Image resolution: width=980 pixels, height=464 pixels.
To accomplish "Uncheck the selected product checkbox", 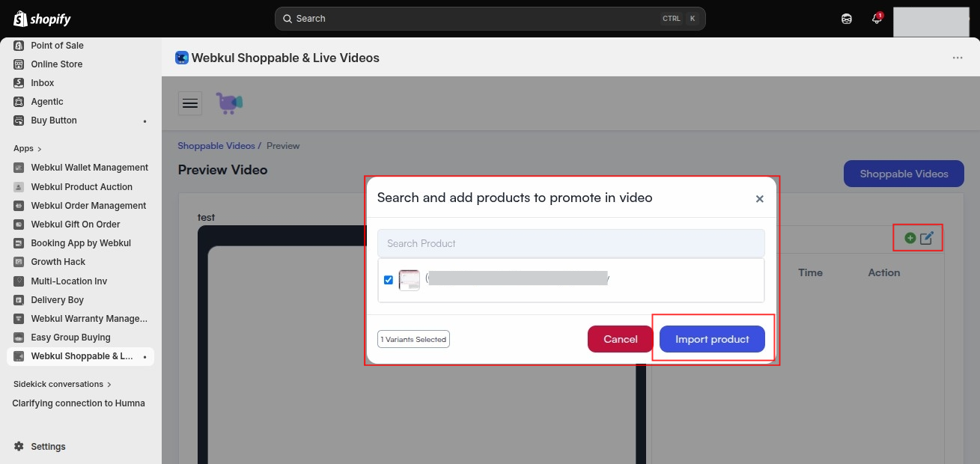I will [389, 280].
